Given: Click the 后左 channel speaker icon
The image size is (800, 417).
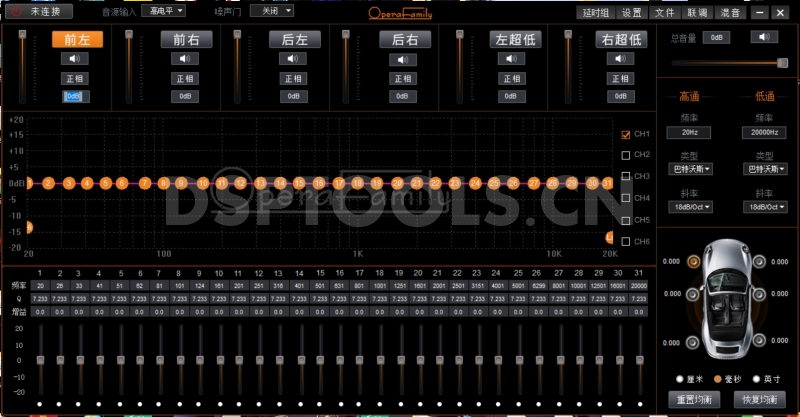Looking at the screenshot, I should (294, 59).
